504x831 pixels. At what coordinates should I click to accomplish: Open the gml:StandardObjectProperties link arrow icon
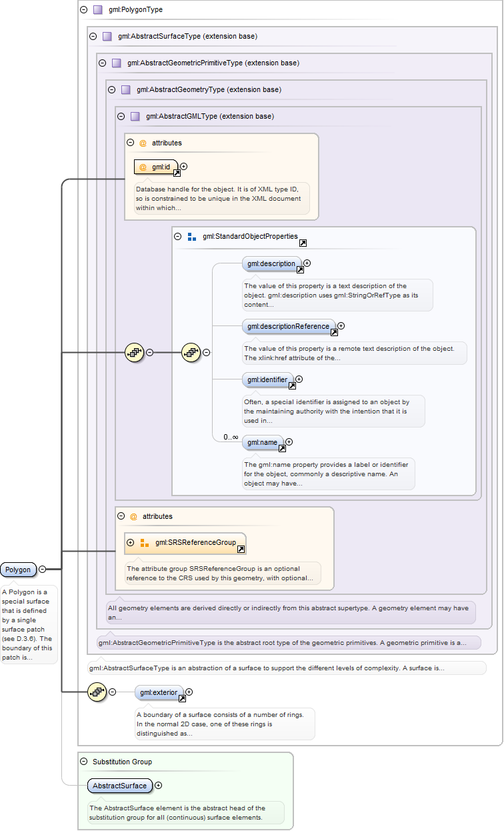tap(303, 243)
